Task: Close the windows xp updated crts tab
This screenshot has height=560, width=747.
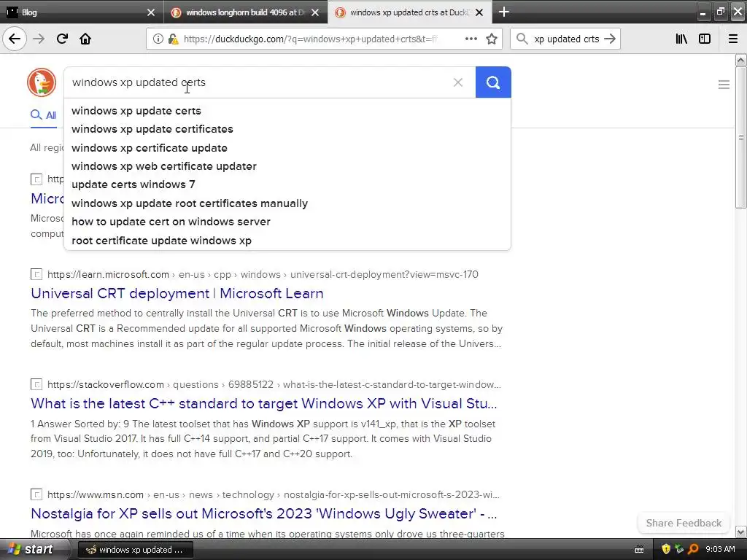Action: click(479, 12)
